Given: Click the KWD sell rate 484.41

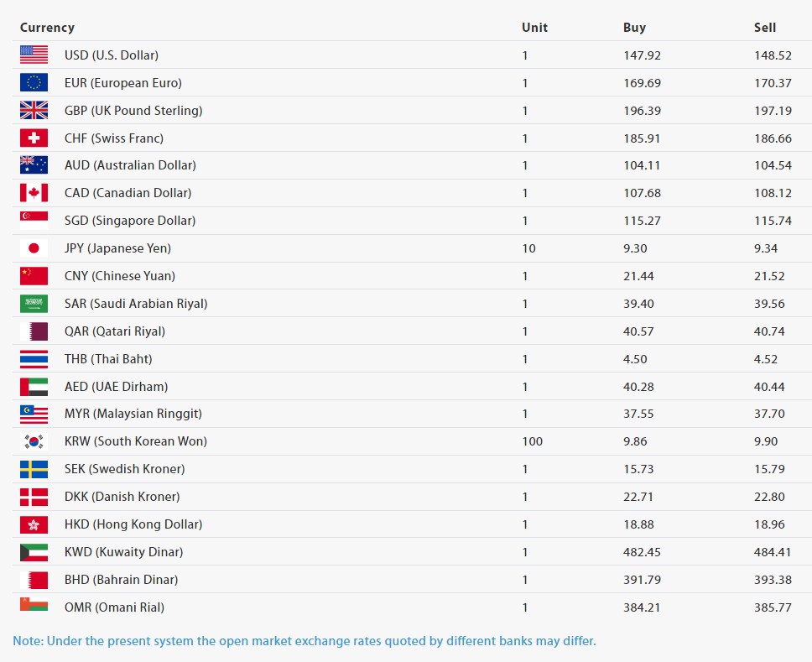Looking at the screenshot, I should point(773,552).
